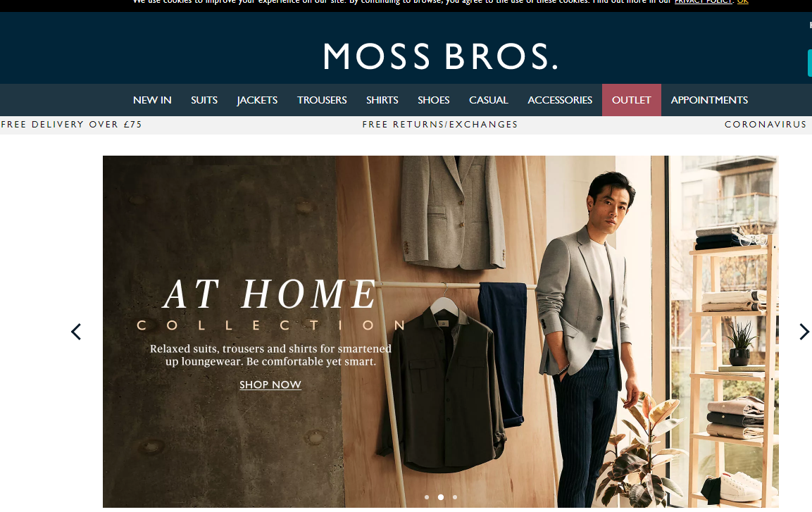This screenshot has height=512, width=812.
Task: Select the second carousel indicator dot
Action: [441, 497]
